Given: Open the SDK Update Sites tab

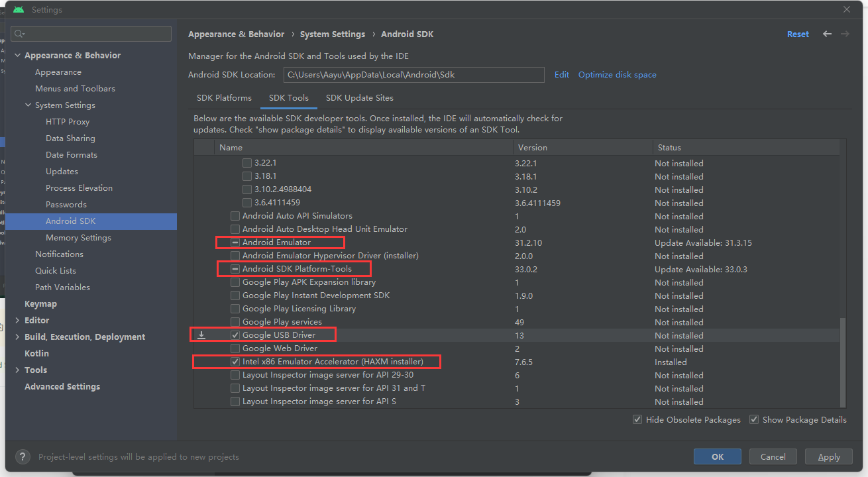Looking at the screenshot, I should (359, 98).
